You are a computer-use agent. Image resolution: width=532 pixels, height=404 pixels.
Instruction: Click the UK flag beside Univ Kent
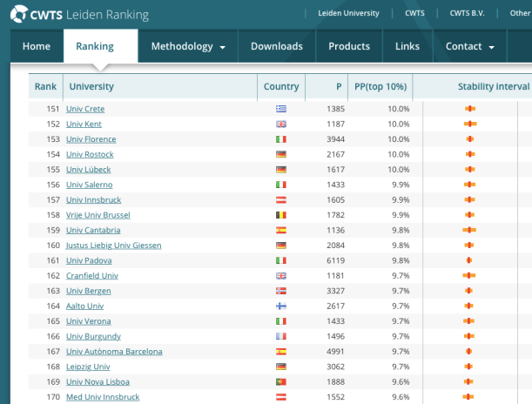coord(280,125)
